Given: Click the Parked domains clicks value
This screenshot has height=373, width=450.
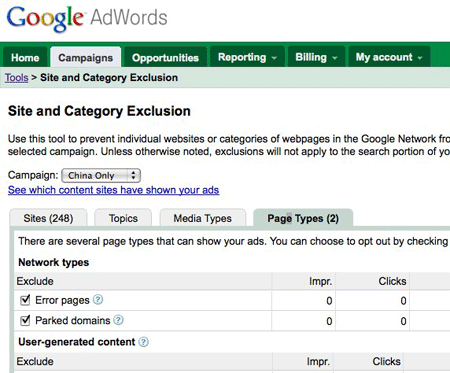Looking at the screenshot, I should [x=403, y=321].
